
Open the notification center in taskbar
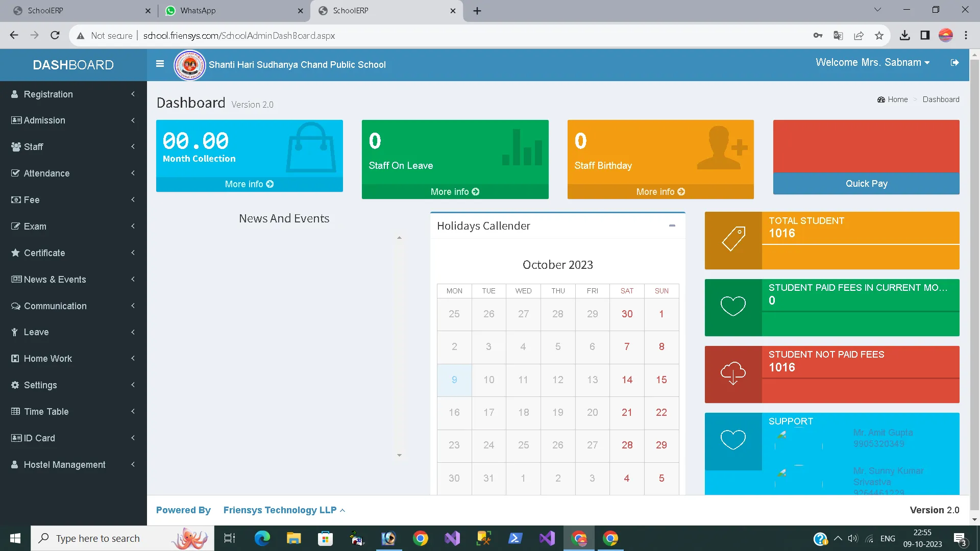959,539
